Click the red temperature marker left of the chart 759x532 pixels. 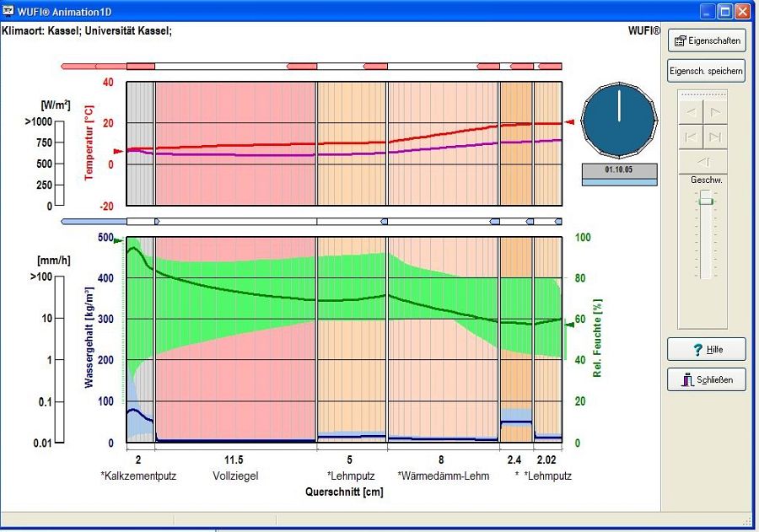tap(119, 152)
